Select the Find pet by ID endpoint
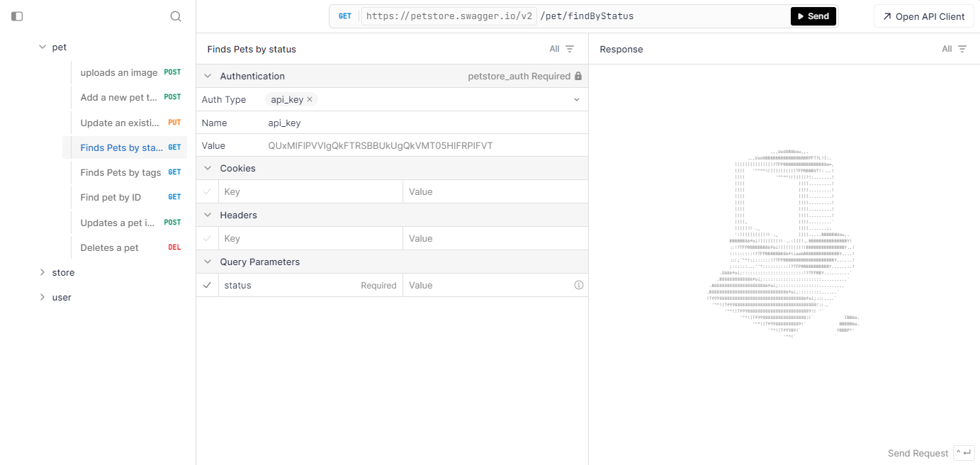 (x=110, y=197)
